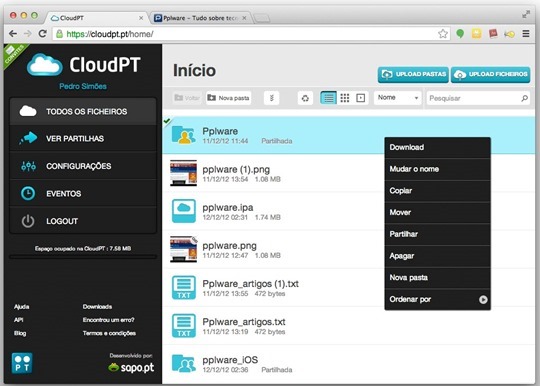Image resolution: width=540 pixels, height=386 pixels.
Task: Open Todos os Ficheiros cloud icon
Action: coord(28,111)
